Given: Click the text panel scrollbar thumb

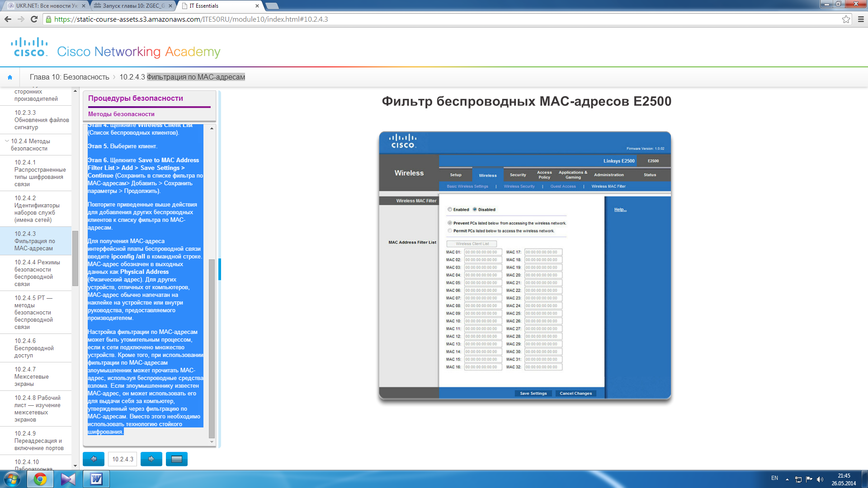Looking at the screenshot, I should (212, 348).
